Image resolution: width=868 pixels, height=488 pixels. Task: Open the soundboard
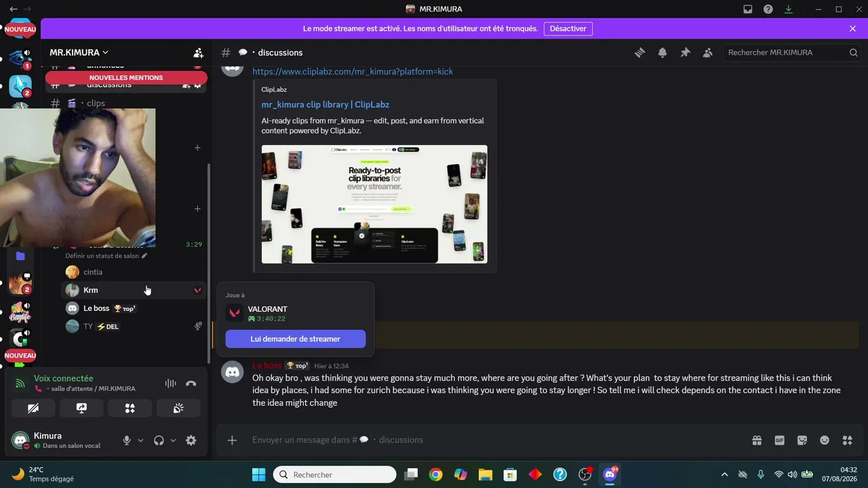[178, 408]
